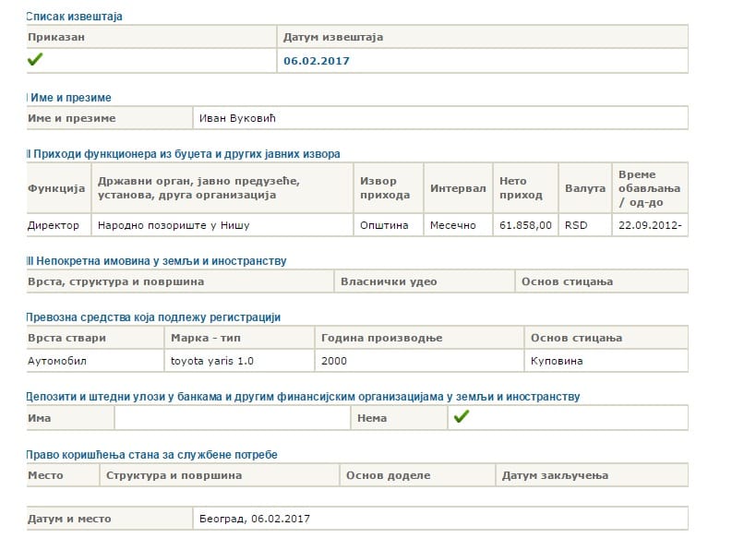This screenshot has width=756, height=538.
Task: Click the Куповина cell in vehicles table
Action: coord(558,360)
